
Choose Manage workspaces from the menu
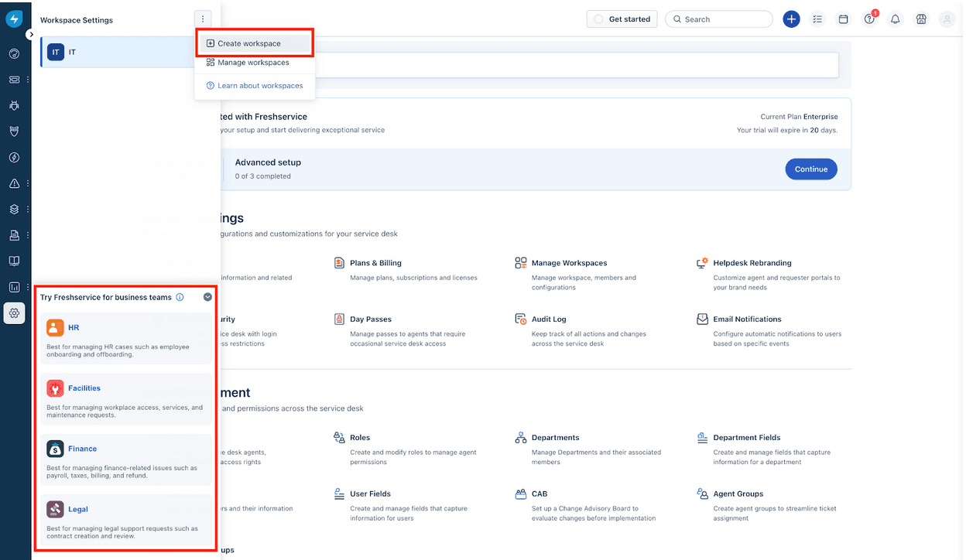tap(255, 63)
